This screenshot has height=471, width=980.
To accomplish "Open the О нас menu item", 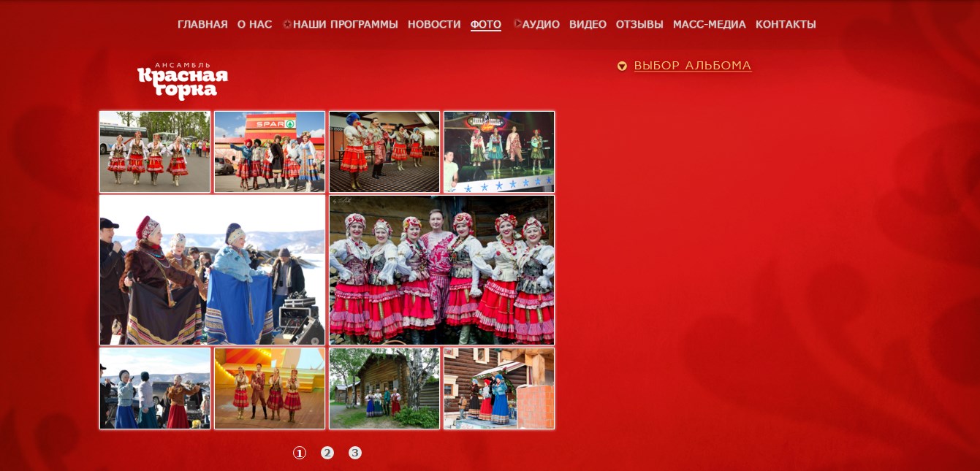I will click(x=254, y=24).
